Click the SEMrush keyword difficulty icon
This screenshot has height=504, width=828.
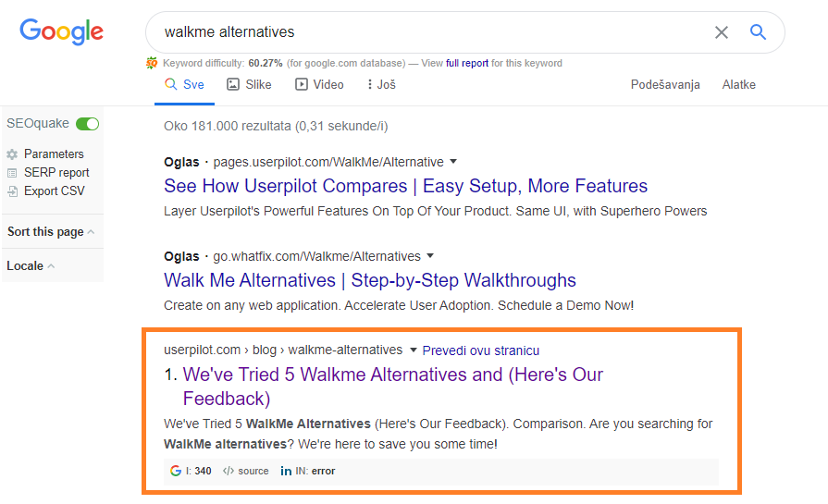click(x=152, y=63)
